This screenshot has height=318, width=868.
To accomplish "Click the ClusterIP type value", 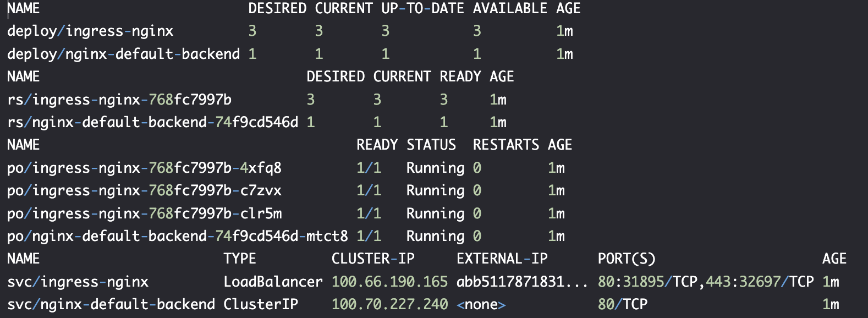I will point(261,304).
